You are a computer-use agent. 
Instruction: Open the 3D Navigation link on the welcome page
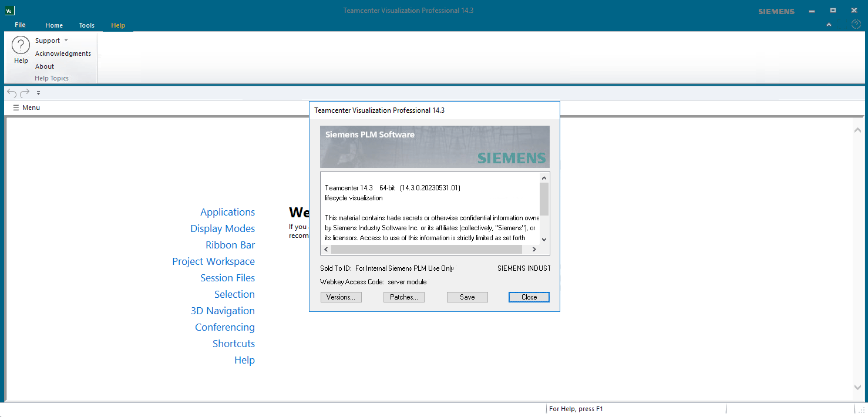(x=222, y=310)
